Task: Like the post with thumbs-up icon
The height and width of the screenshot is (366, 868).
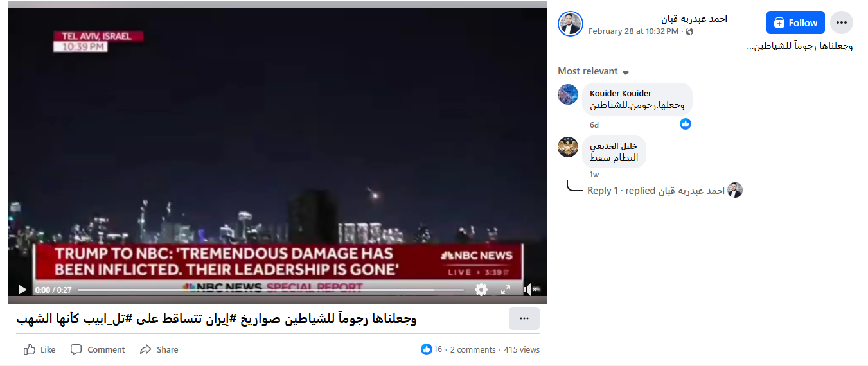Action: coord(39,350)
